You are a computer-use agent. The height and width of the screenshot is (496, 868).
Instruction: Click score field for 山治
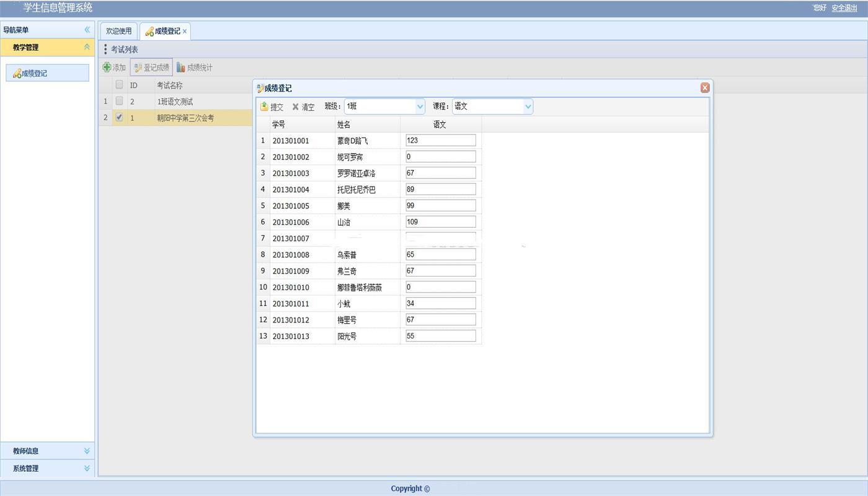tap(441, 221)
